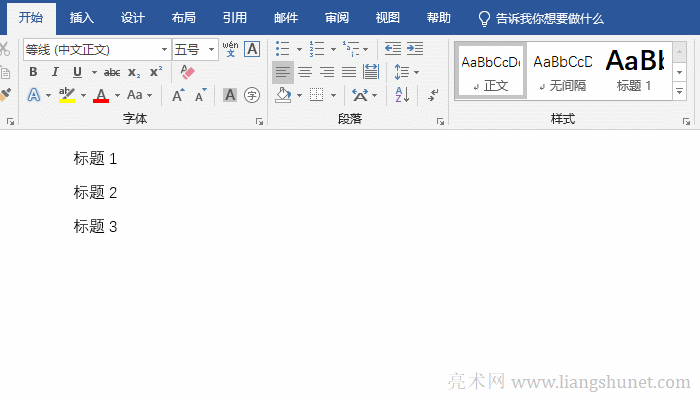Expand the styles gallery
The height and width of the screenshot is (400, 700).
[x=679, y=92]
